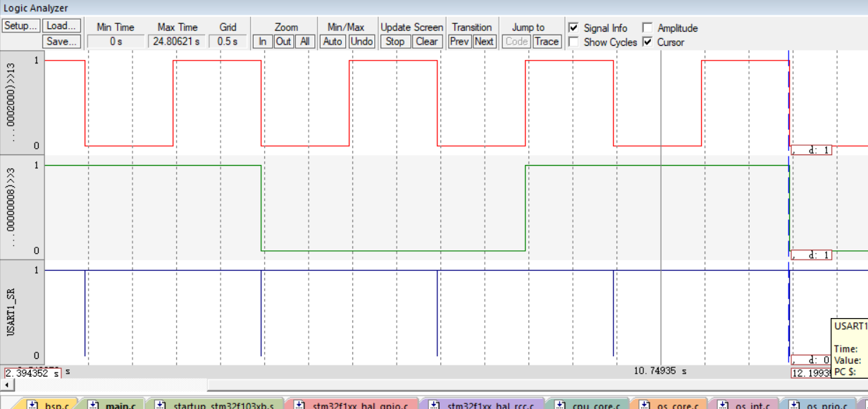Select the USART1_SR signal label

tap(12, 313)
